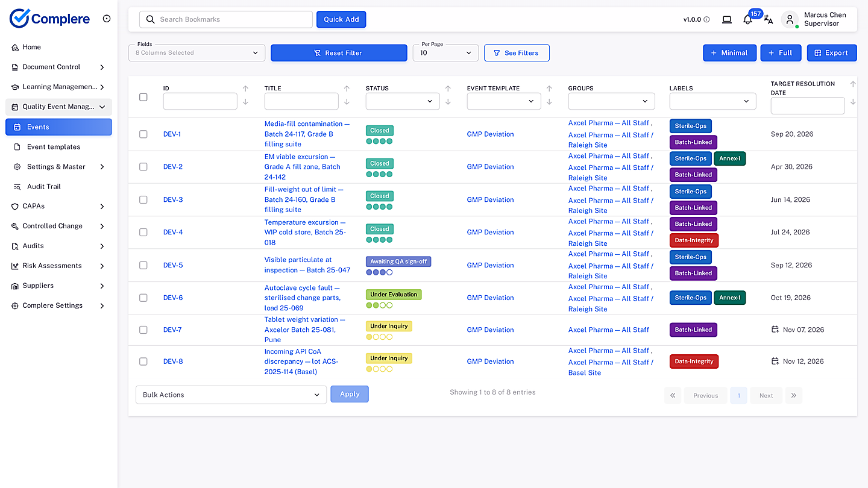Viewport: 868px width, 488px height.
Task: Open the Per Page dropdown
Action: [x=445, y=53]
